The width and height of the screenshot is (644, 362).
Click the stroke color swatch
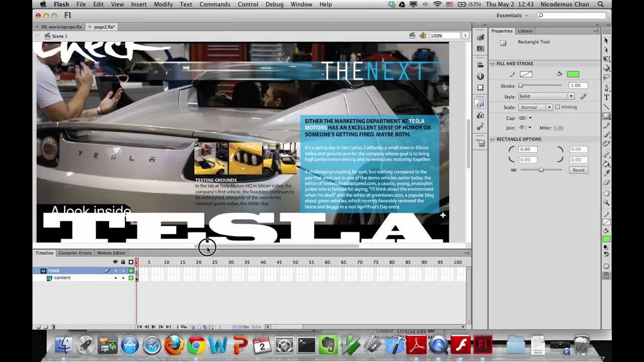[526, 74]
